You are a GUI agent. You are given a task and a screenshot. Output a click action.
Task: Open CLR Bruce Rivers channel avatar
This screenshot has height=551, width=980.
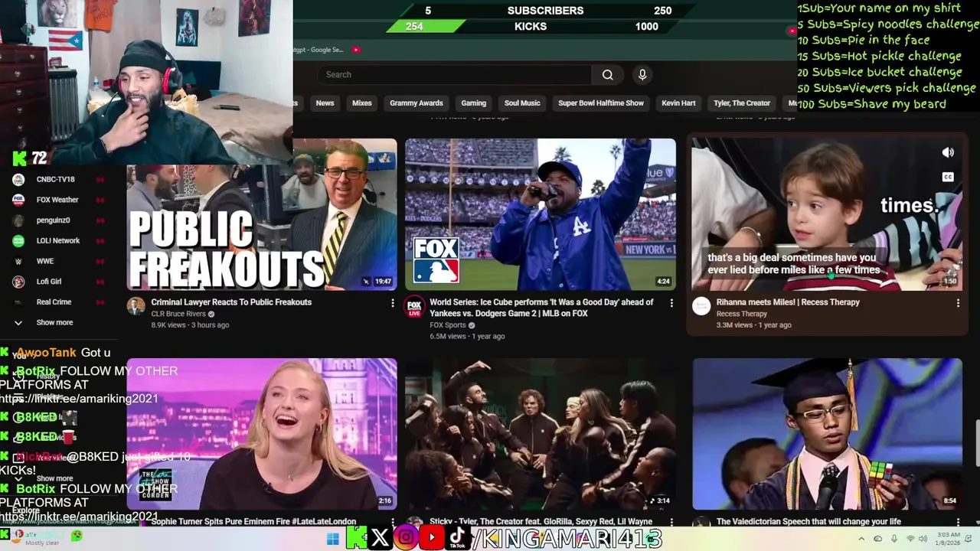[x=136, y=306]
